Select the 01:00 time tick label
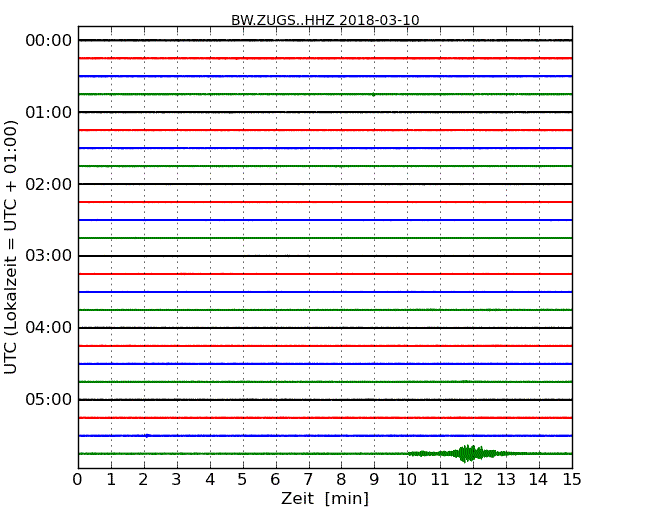650x520 pixels. coord(49,112)
